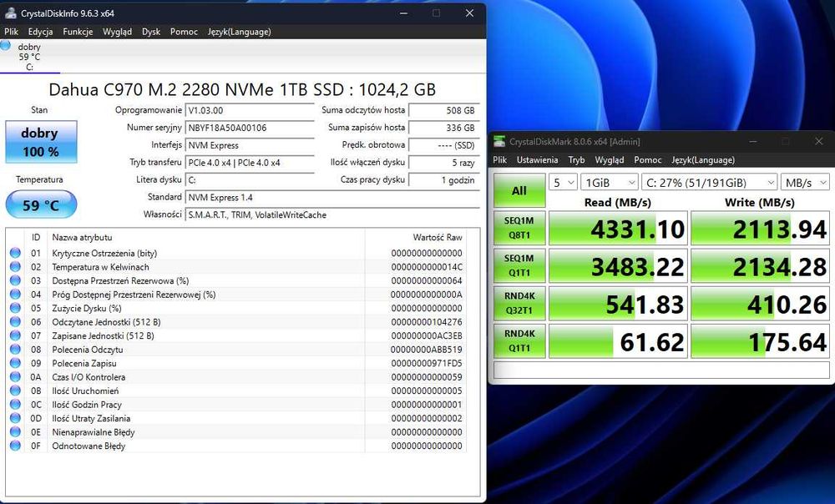Image resolution: width=835 pixels, height=504 pixels.
Task: Open Pomoc menu in CrystalDiskMark
Action: 648,159
